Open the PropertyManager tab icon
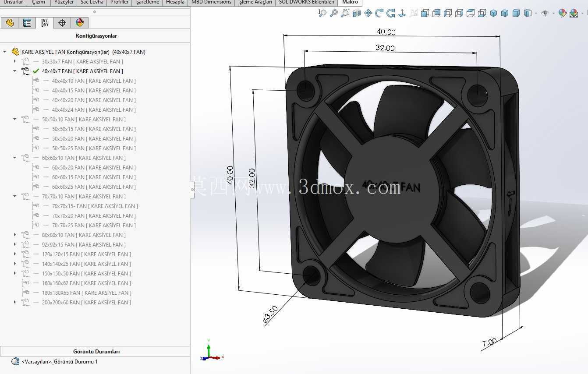 [x=27, y=23]
